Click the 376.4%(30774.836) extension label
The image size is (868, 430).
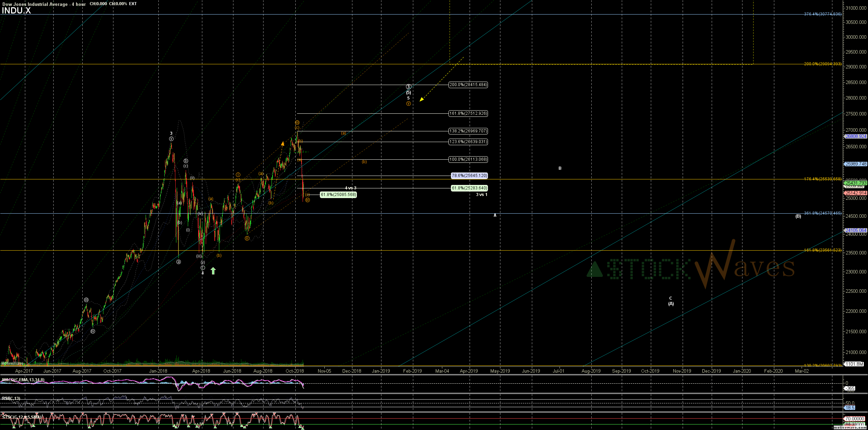tap(823, 14)
